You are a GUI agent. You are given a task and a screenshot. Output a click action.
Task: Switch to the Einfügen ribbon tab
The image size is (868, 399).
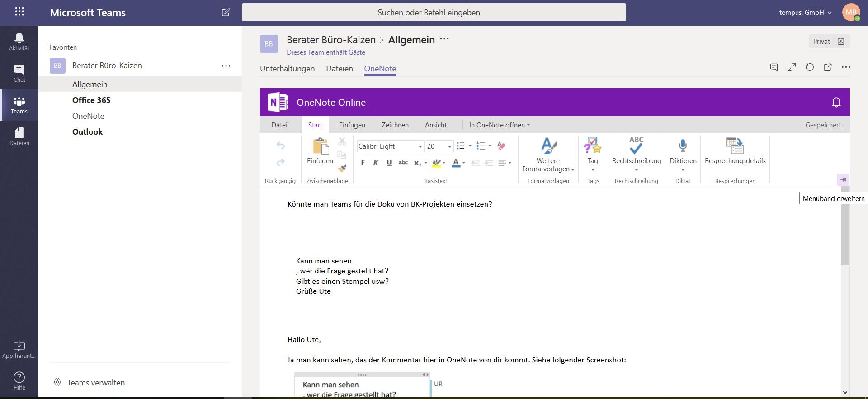[352, 125]
